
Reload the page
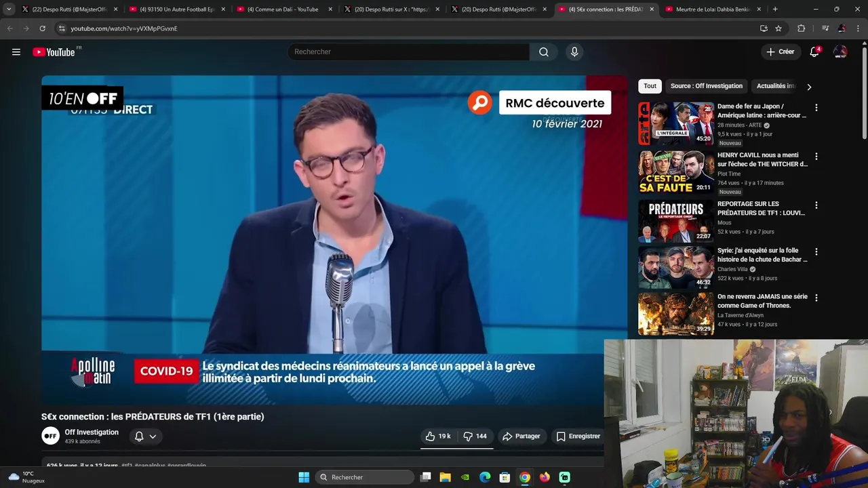point(42,28)
